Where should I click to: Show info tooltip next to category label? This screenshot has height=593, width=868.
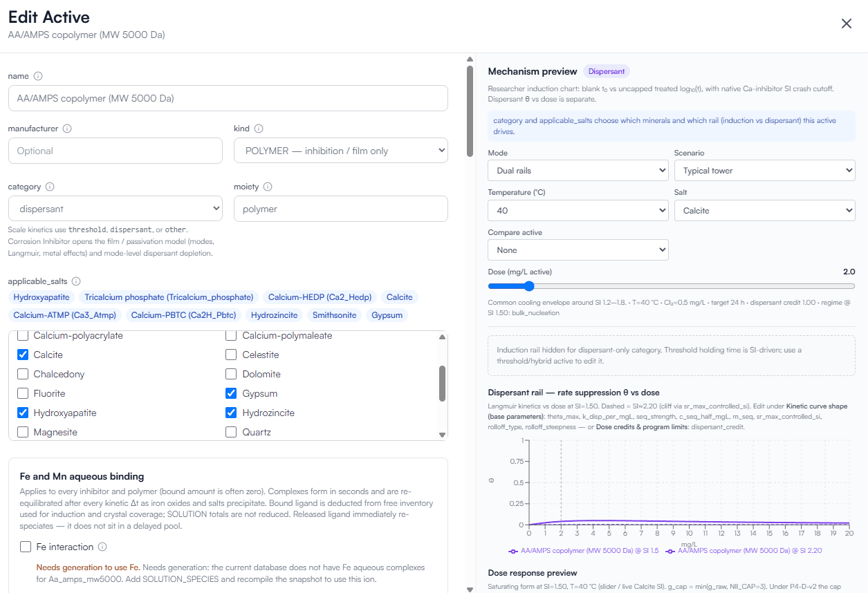50,187
